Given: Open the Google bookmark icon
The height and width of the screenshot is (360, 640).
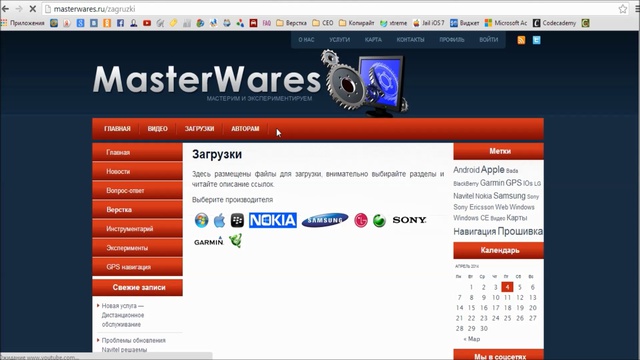Looking at the screenshot, I should click(x=80, y=23).
